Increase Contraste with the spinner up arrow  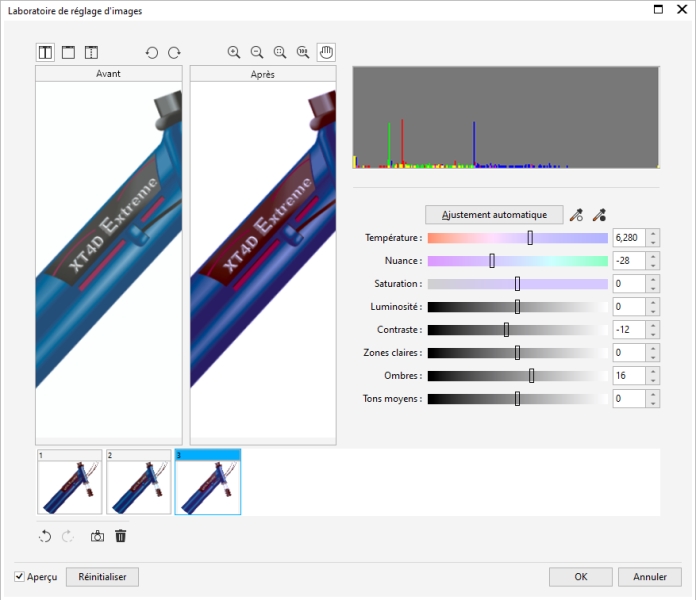653,326
